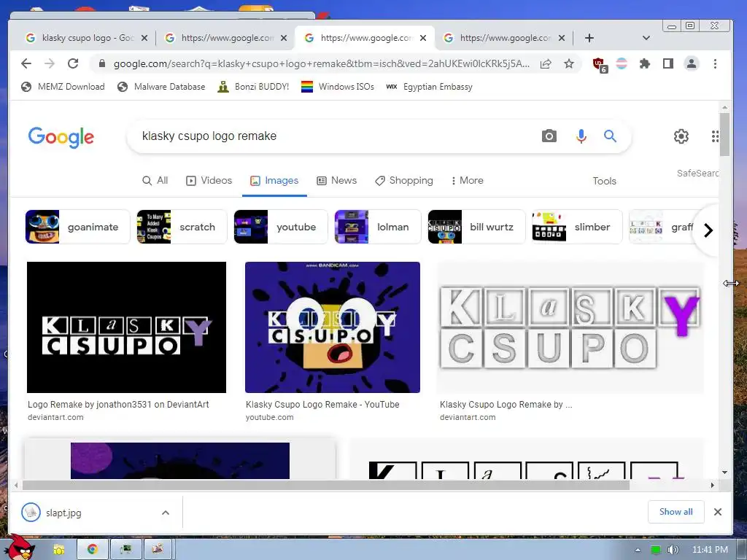The image size is (747, 560).
Task: Submit search with the magnifier icon
Action: (x=610, y=136)
